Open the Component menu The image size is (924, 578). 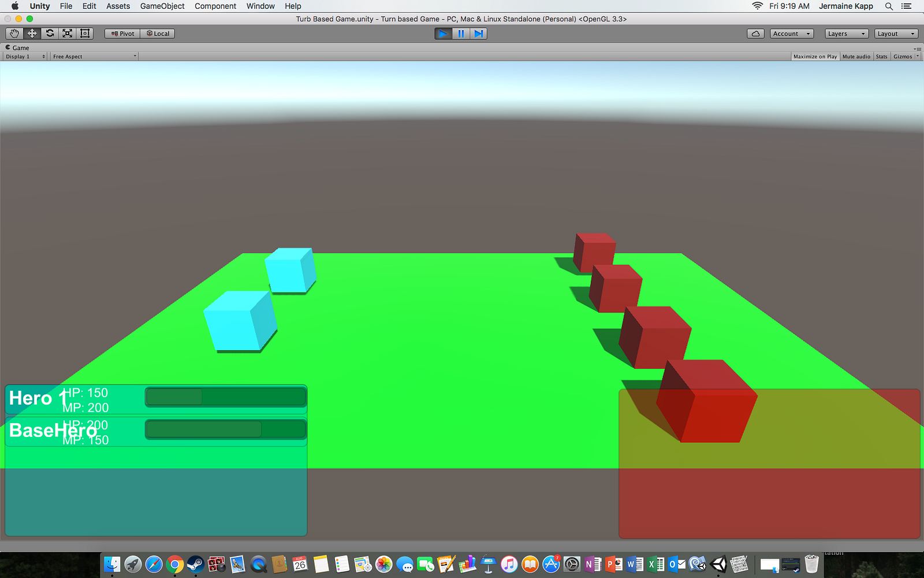click(x=215, y=6)
